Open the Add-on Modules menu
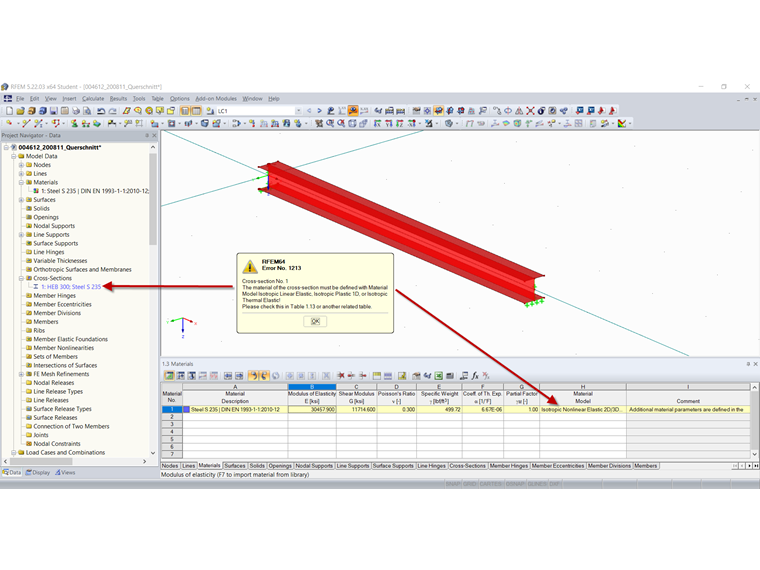Image resolution: width=760 pixels, height=570 pixels. coord(216,98)
